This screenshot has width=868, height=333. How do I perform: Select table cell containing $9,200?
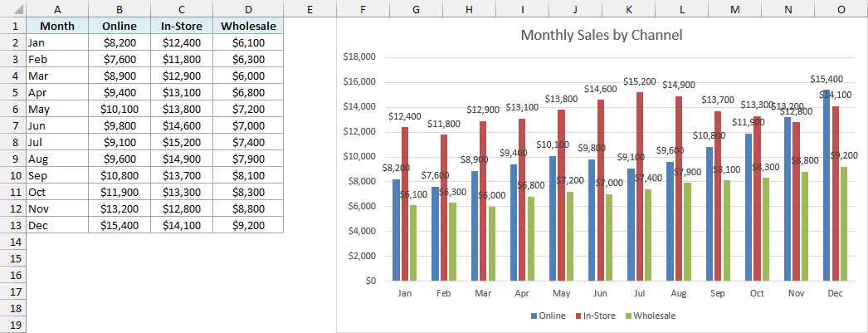[248, 226]
